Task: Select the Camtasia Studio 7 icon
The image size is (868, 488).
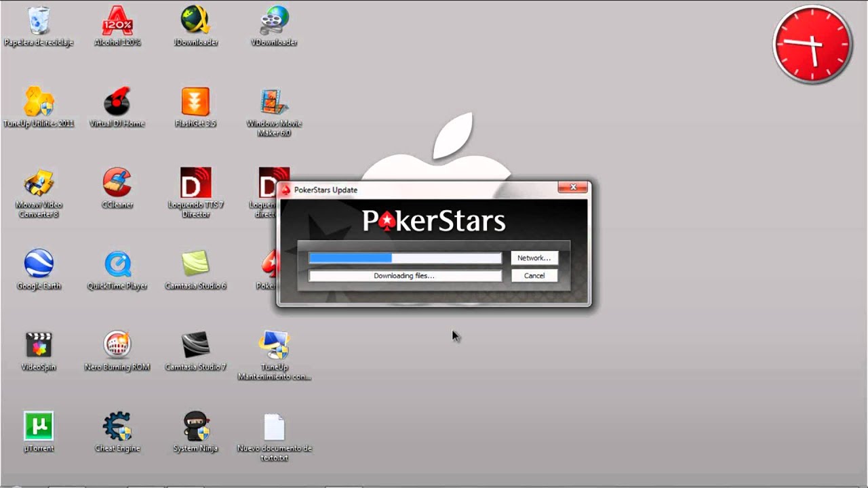Action: tap(195, 346)
